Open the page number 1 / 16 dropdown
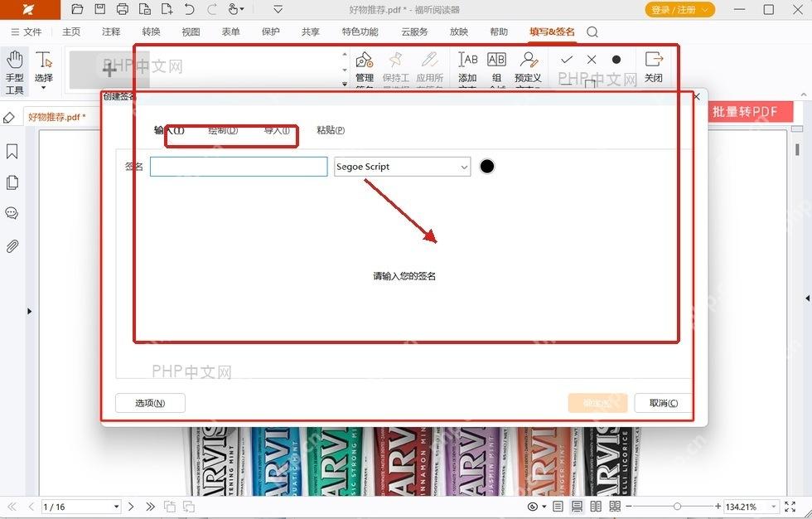The image size is (812, 519). pos(117,507)
